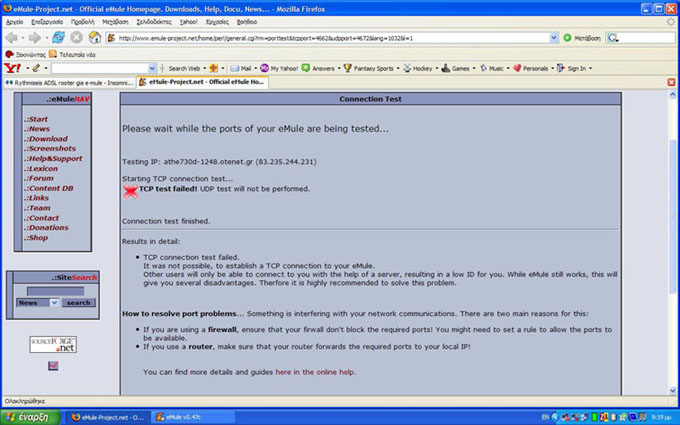Click the EN language indicator
Image resolution: width=680 pixels, height=425 pixels.
(545, 417)
